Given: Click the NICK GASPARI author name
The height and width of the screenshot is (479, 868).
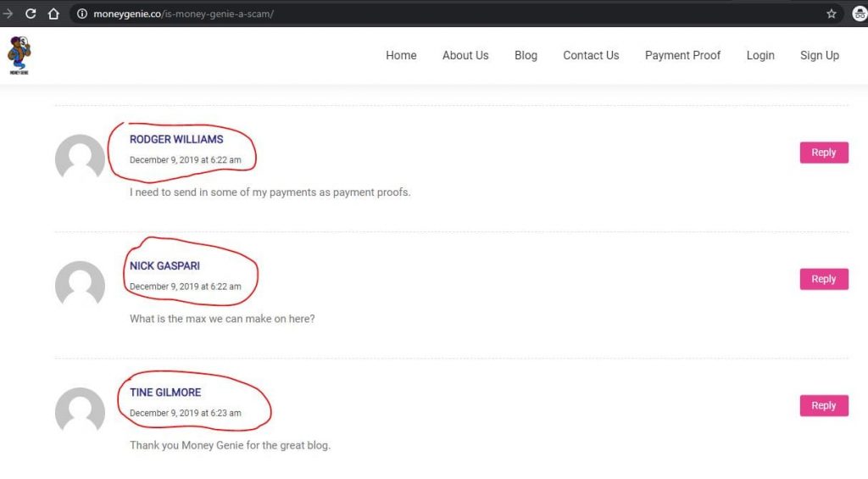Looking at the screenshot, I should (165, 266).
